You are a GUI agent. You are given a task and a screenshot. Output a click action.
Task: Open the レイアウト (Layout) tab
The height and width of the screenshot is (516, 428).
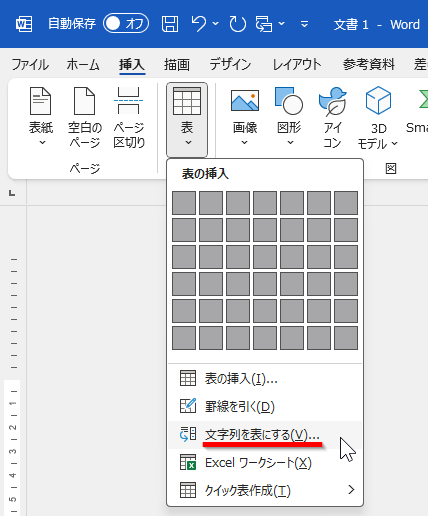[x=297, y=64]
